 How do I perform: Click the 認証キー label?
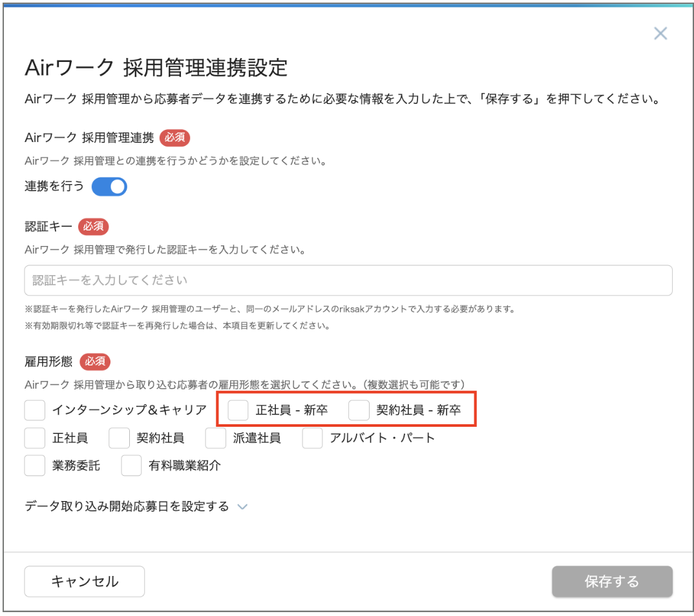point(48,227)
